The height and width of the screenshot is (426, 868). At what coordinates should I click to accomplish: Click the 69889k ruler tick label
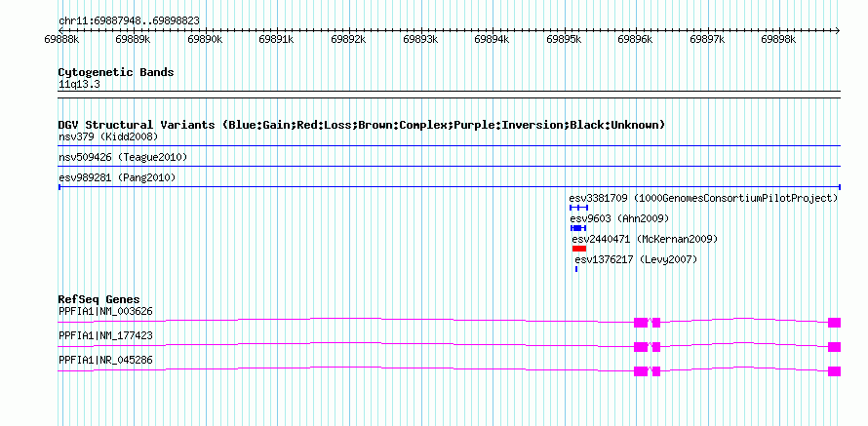tap(133, 39)
